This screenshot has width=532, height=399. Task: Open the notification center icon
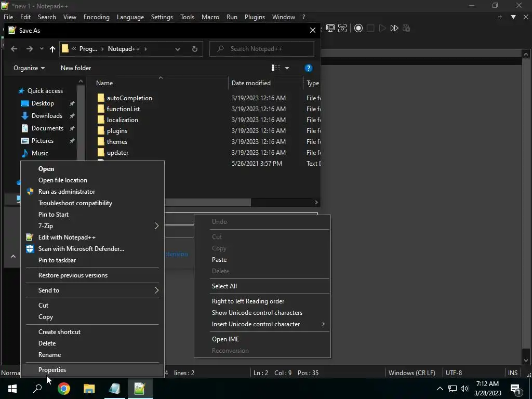point(516,389)
